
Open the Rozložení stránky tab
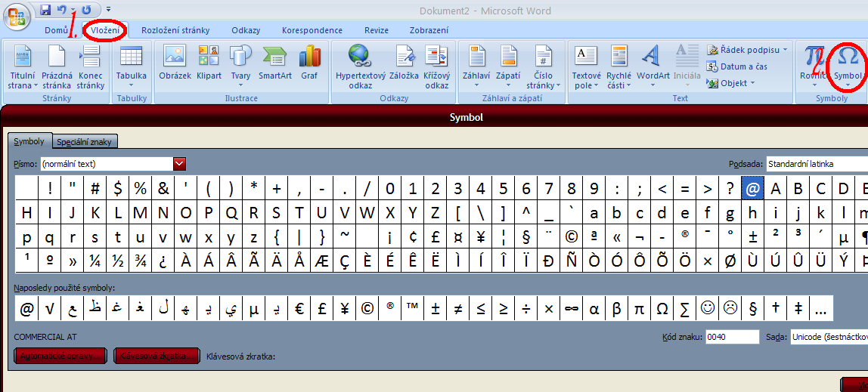pyautogui.click(x=175, y=30)
